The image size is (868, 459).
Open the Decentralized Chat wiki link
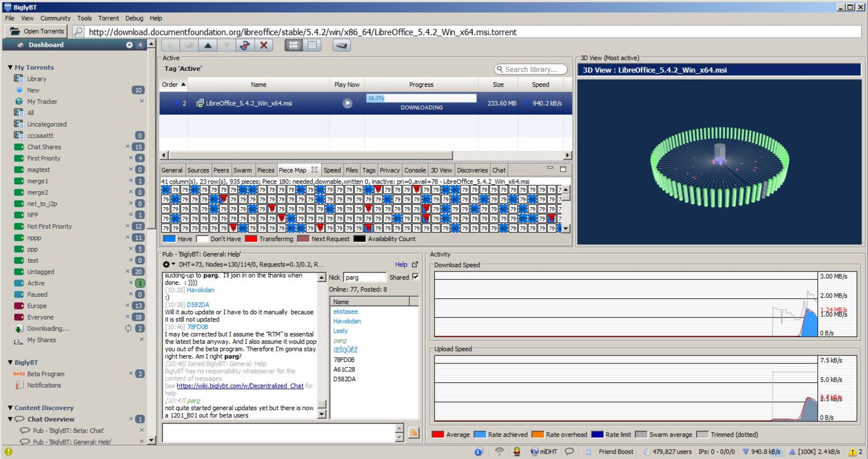[240, 386]
